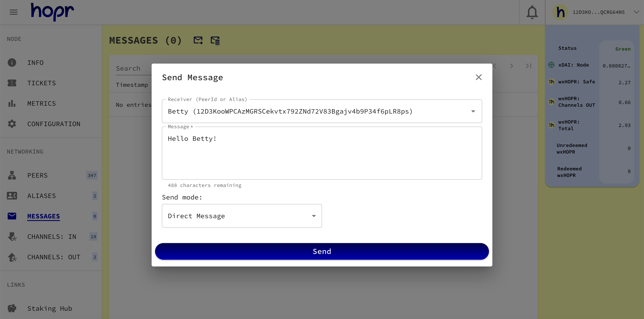Navigate to PEERS list
644x319 pixels.
[37, 175]
